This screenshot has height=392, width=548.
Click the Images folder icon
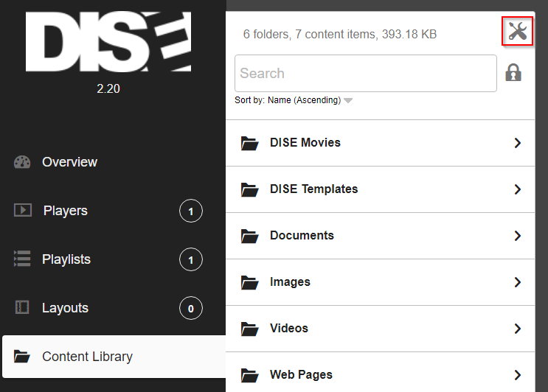click(x=249, y=282)
